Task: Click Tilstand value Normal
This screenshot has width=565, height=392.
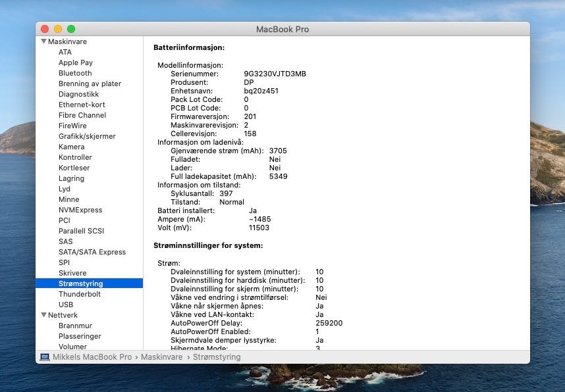Action: (x=232, y=203)
